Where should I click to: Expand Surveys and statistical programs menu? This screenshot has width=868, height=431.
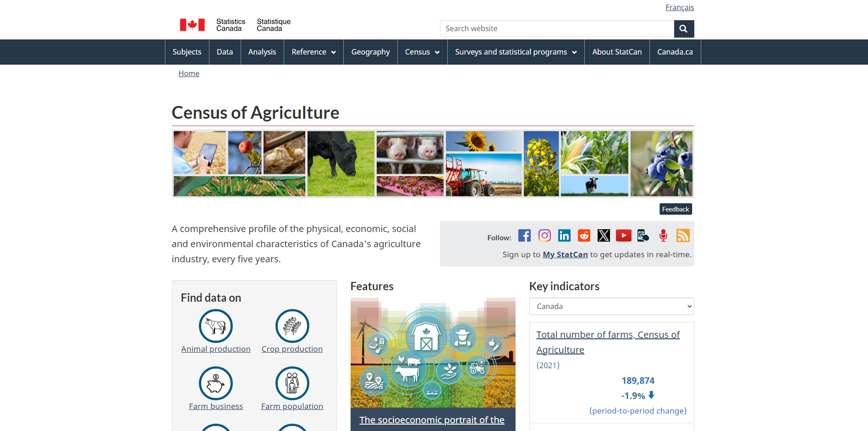coord(516,52)
